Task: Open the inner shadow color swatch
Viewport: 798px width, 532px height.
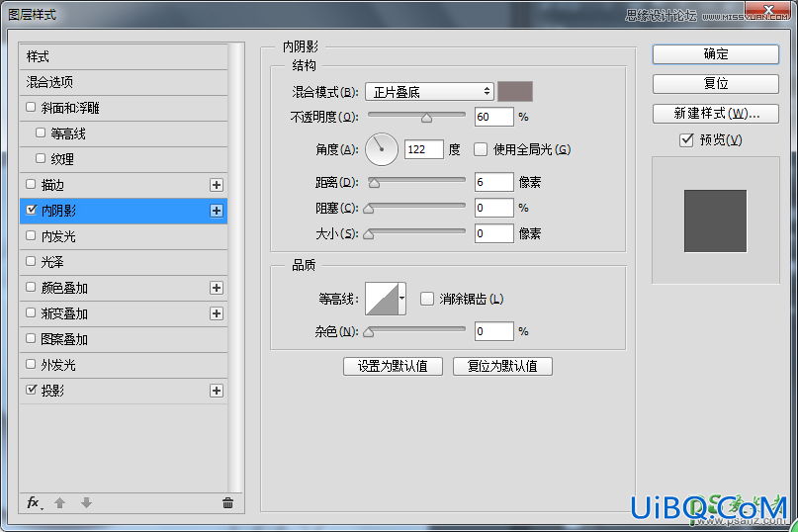Action: click(x=515, y=92)
